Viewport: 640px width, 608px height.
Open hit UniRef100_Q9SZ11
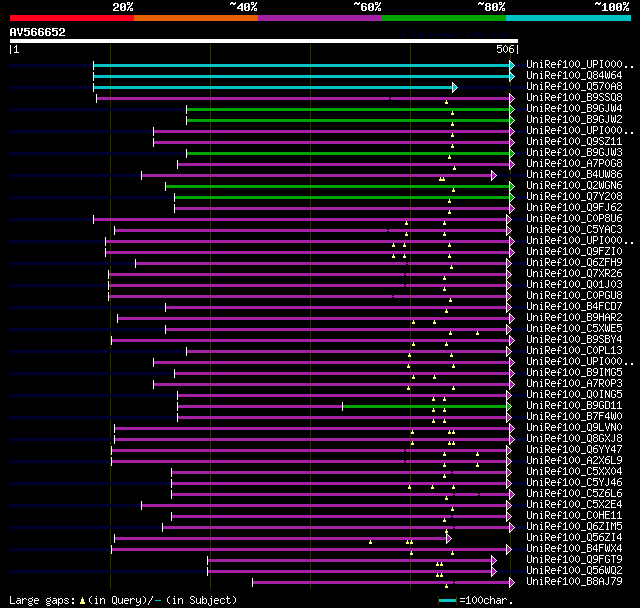[x=574, y=142]
